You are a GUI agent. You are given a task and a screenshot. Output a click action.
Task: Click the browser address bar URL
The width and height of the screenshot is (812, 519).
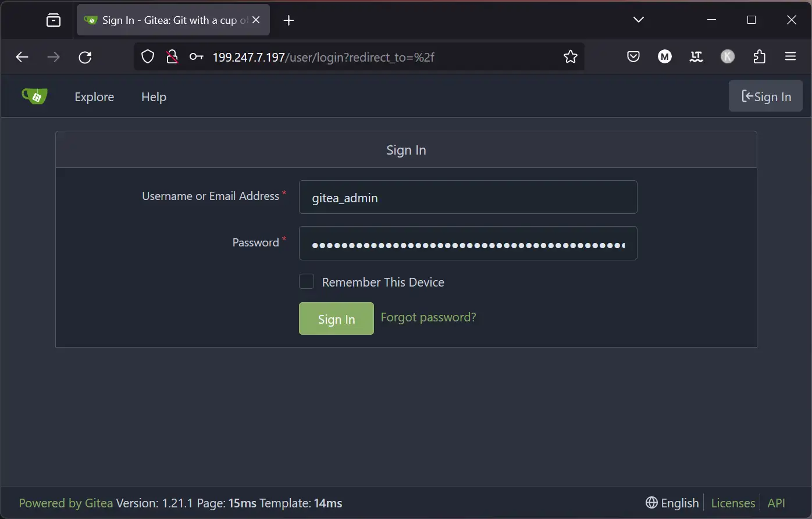click(323, 57)
